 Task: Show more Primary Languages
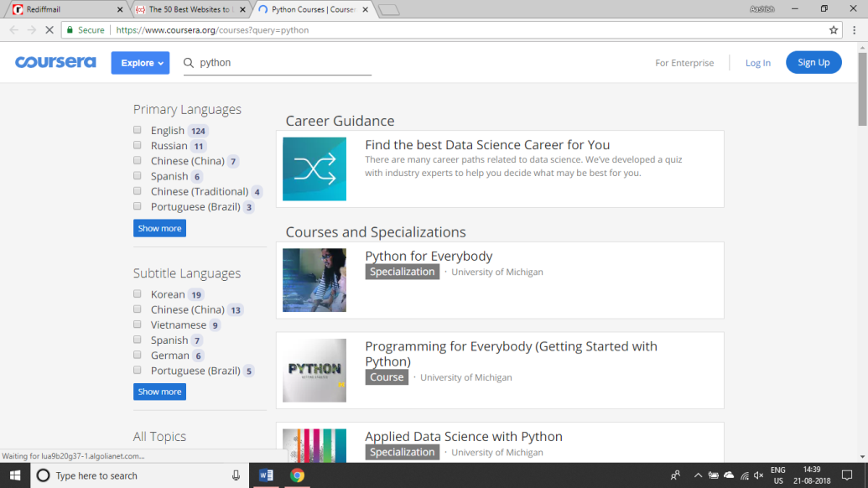159,228
